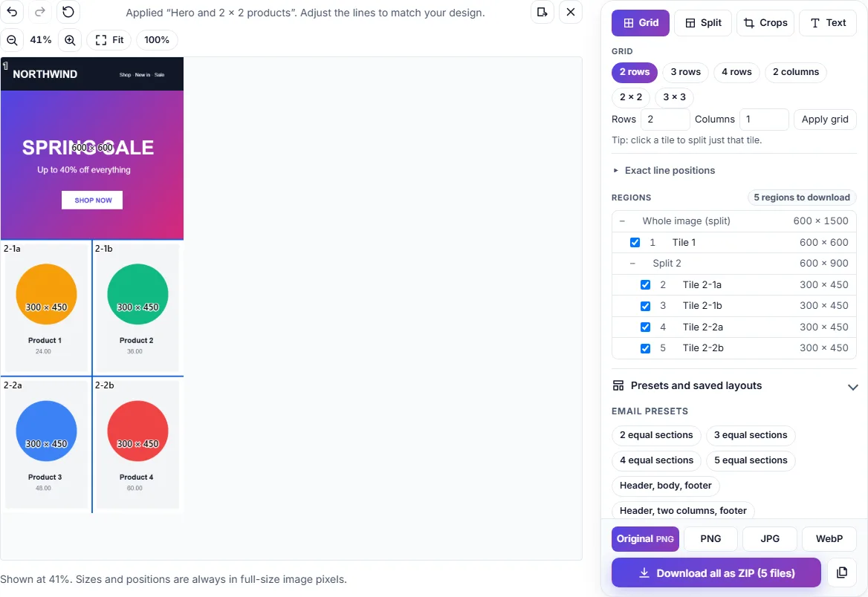Apply the 2 equal sections preset
Screen dimensions: 868x597
[656, 435]
